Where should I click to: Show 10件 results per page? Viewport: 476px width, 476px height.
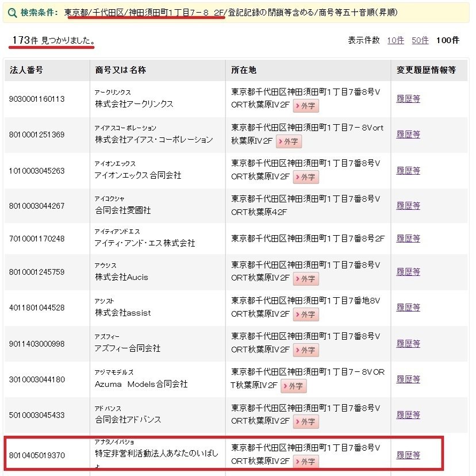click(x=396, y=40)
